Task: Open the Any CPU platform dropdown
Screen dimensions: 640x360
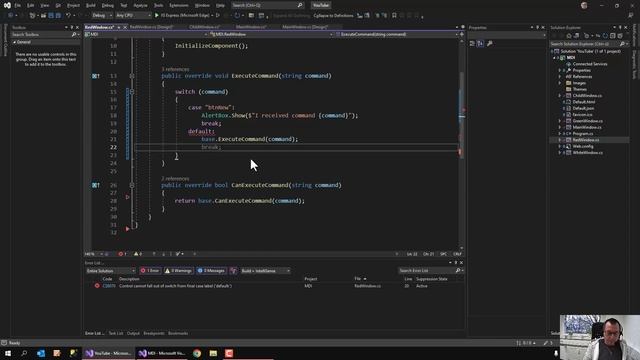Action: pyautogui.click(x=133, y=16)
